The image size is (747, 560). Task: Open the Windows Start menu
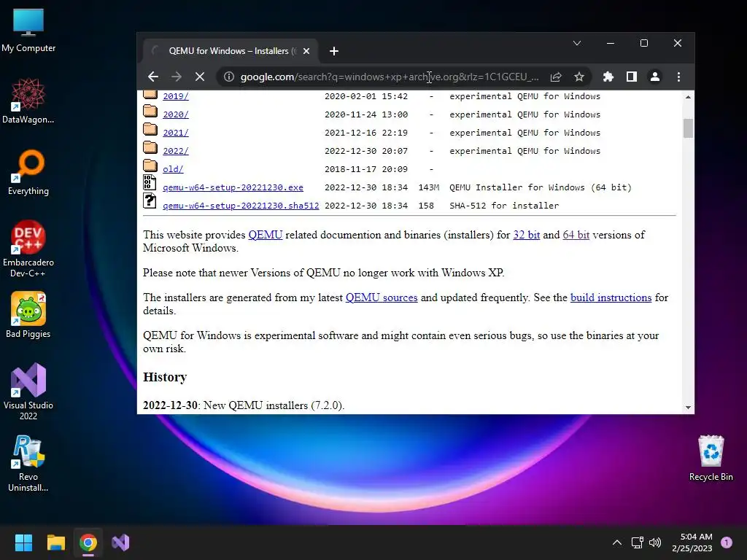[23, 542]
